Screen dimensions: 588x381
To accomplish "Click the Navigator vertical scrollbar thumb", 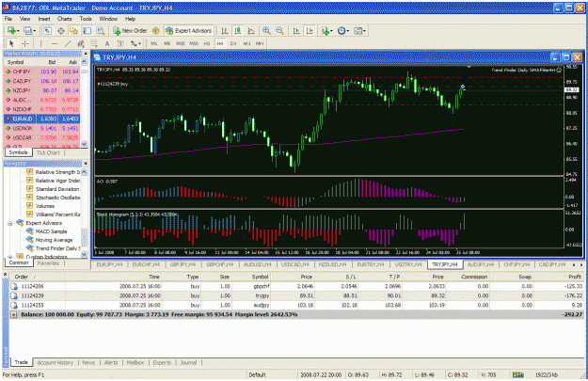I will [x=85, y=237].
